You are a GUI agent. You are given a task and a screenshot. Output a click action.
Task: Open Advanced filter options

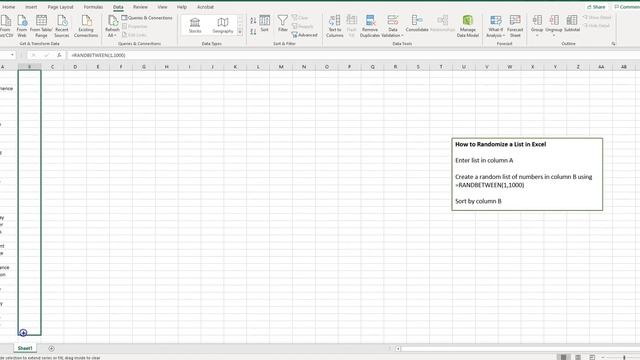tap(304, 35)
